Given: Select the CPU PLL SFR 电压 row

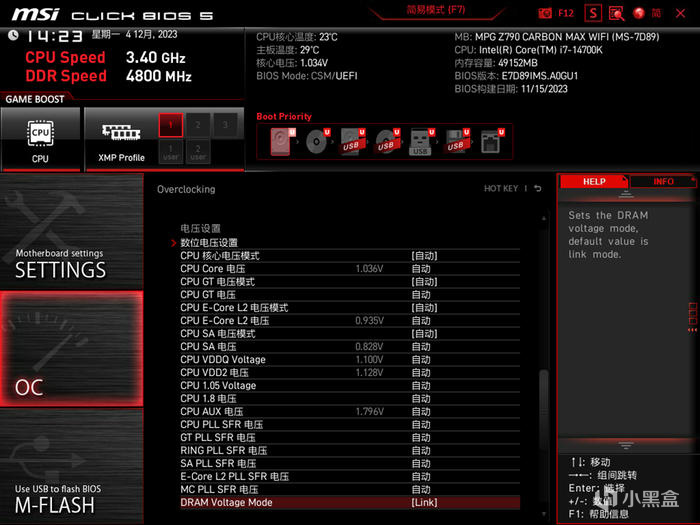Looking at the screenshot, I should click(x=350, y=424).
